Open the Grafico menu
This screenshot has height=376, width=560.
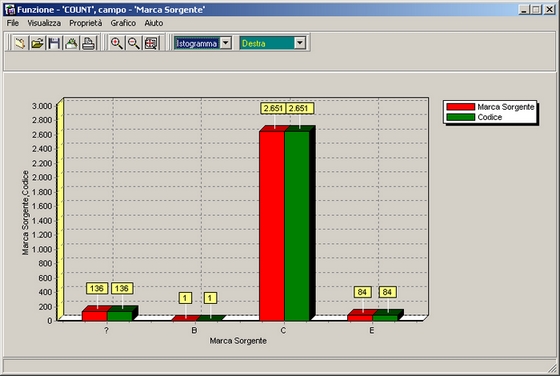pos(123,23)
